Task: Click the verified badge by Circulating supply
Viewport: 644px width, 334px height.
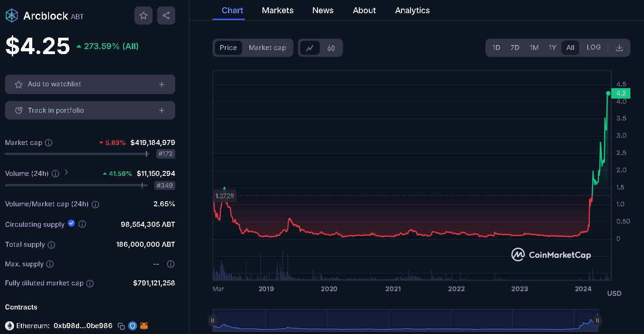Action: coord(71,223)
